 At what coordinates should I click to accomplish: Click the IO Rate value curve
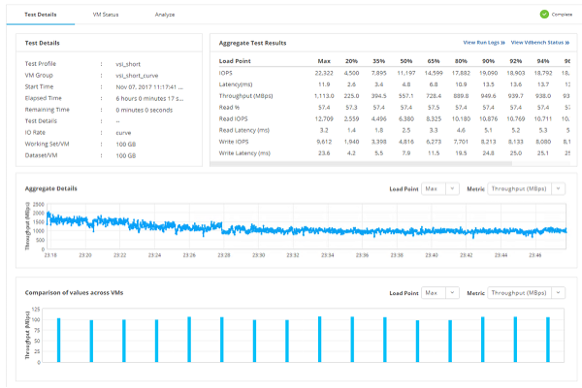(123, 133)
